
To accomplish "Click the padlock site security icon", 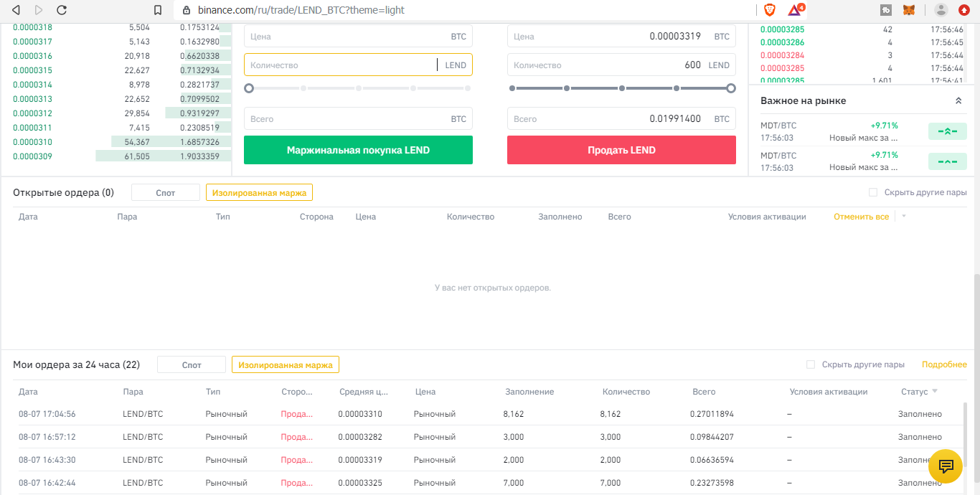I will [187, 10].
